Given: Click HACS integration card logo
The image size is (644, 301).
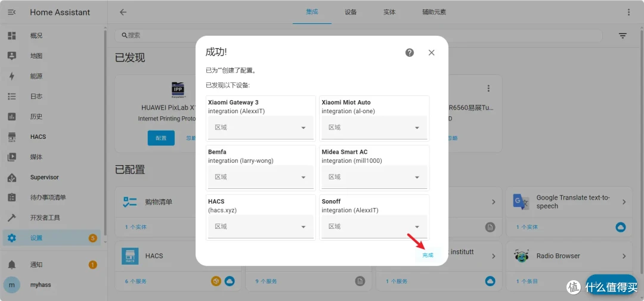Looking at the screenshot, I should pyautogui.click(x=130, y=256).
